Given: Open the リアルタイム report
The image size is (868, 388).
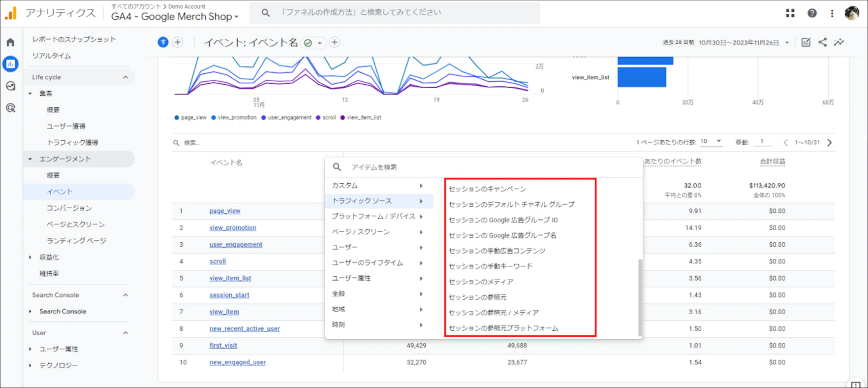Looking at the screenshot, I should pos(52,56).
